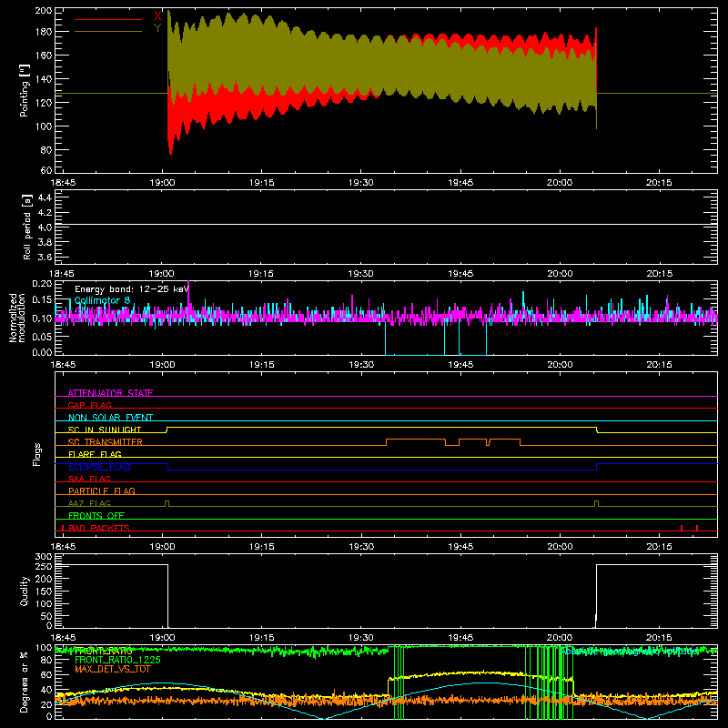728x728 pixels.
Task: Click the 18:45 time label under Flags plot
Action: pos(63,547)
